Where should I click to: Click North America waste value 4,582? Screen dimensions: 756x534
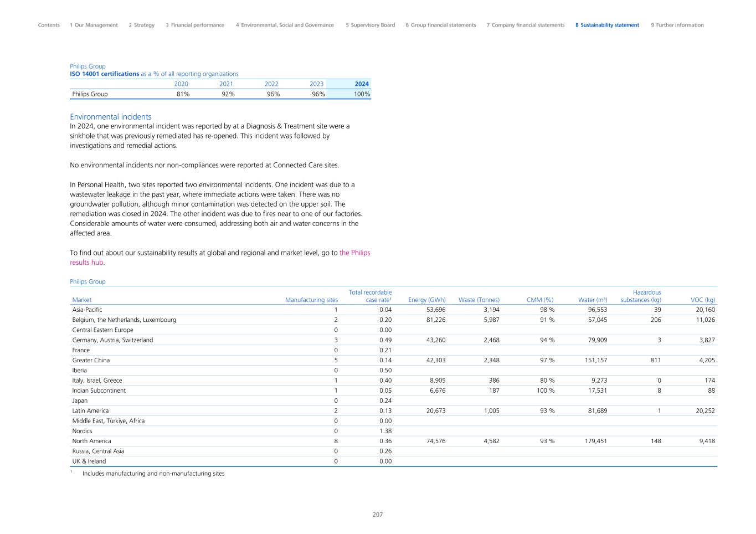point(491,441)
